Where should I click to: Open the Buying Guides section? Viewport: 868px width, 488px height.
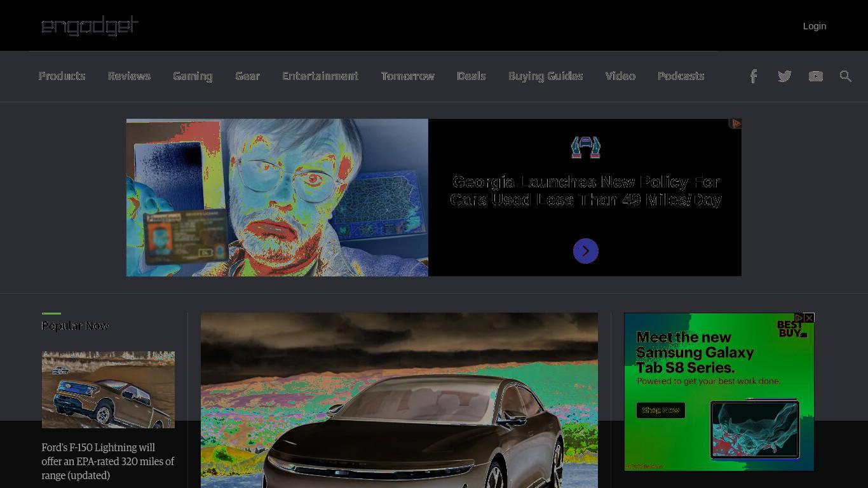coord(546,76)
